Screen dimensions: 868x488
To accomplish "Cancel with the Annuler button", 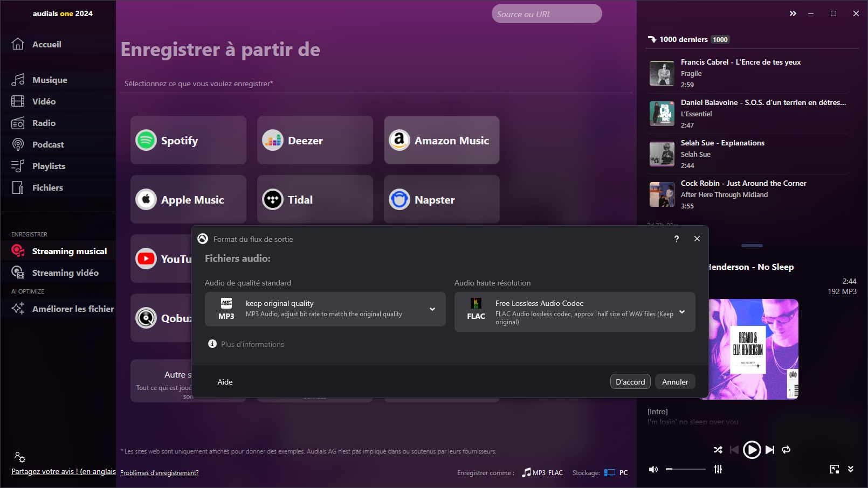I will point(675,382).
